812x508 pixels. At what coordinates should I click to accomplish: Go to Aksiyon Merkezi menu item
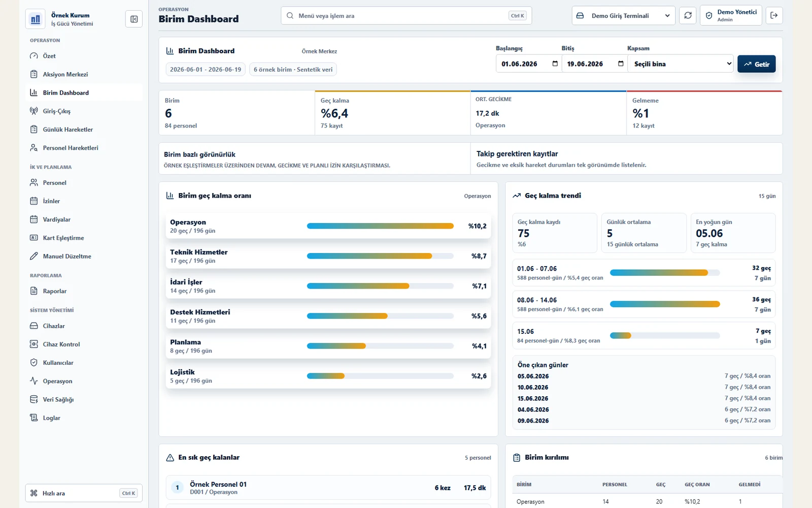point(84,74)
